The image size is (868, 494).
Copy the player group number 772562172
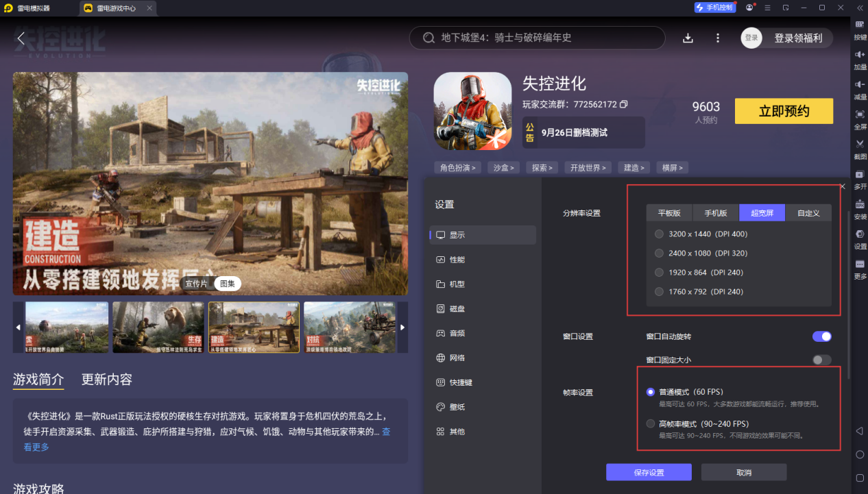[x=623, y=105]
